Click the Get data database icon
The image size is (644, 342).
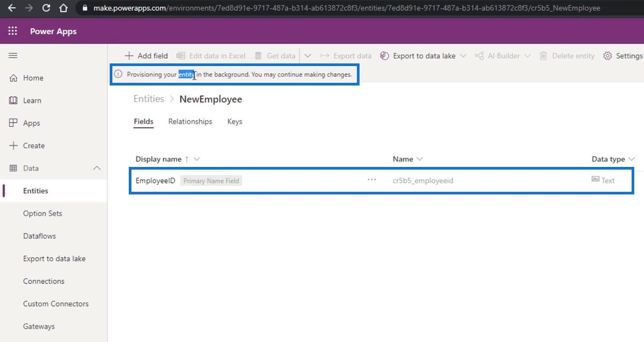(258, 56)
